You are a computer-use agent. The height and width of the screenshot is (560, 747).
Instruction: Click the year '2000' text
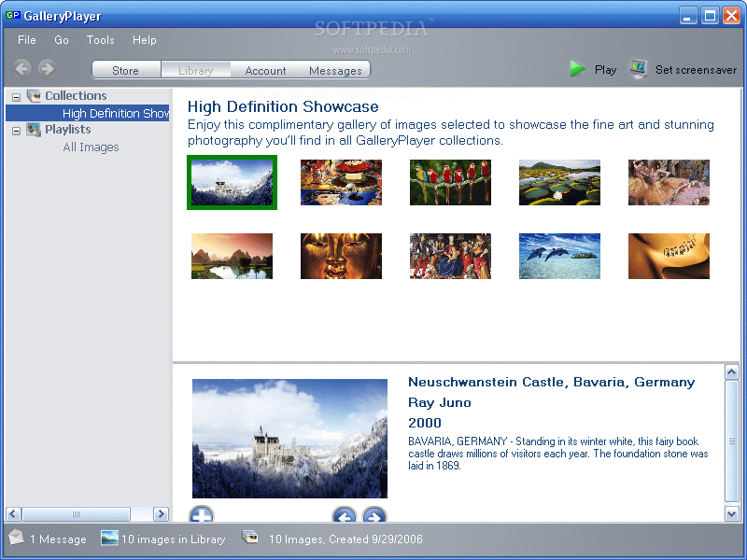425,423
